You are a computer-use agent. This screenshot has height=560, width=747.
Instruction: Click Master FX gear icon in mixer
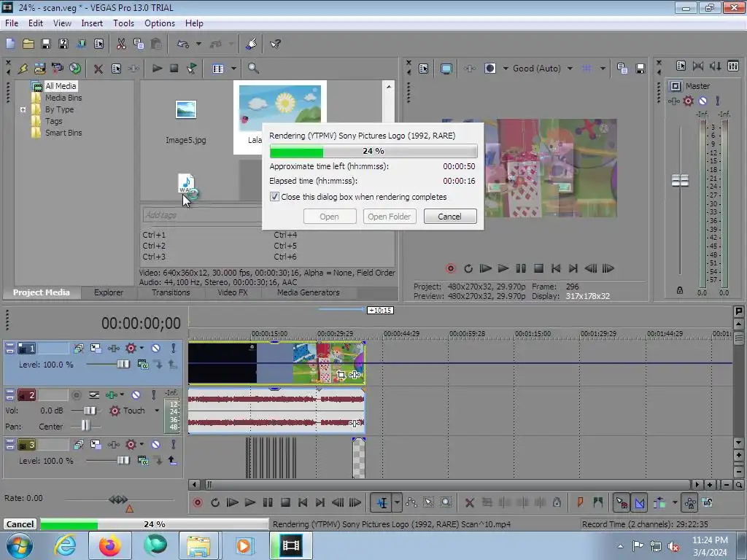pos(688,101)
